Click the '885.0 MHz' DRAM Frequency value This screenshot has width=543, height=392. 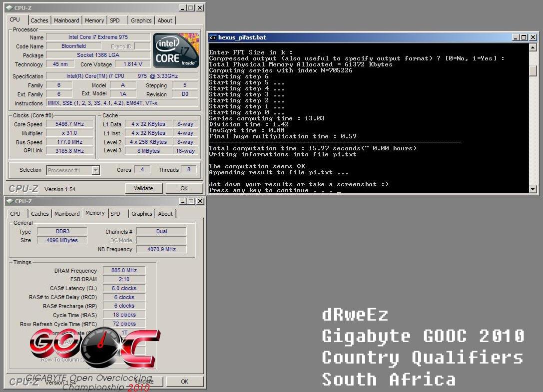click(124, 270)
